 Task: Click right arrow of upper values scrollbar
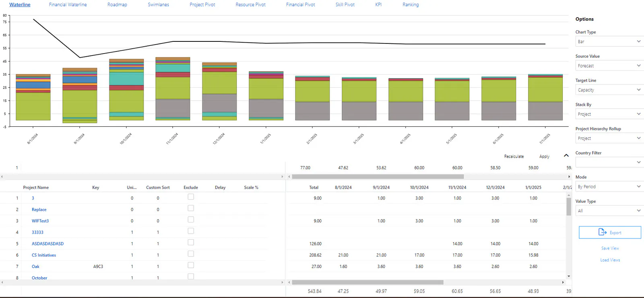(x=569, y=177)
